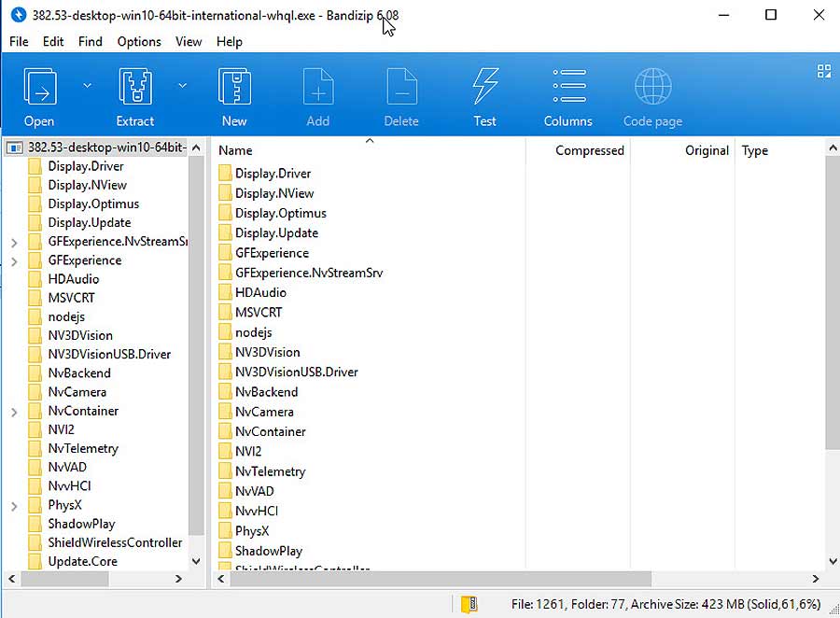Click the Delete toolbar icon

pyautogui.click(x=401, y=86)
